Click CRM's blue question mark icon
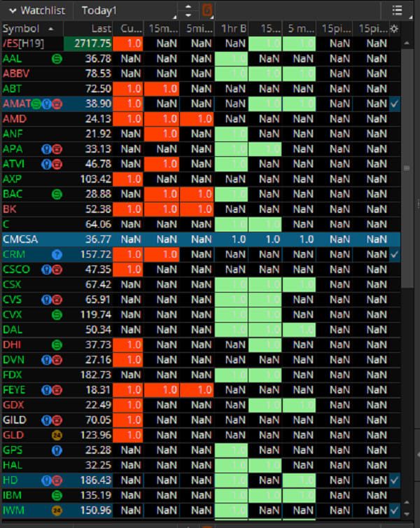The image size is (420, 528). 57,255
